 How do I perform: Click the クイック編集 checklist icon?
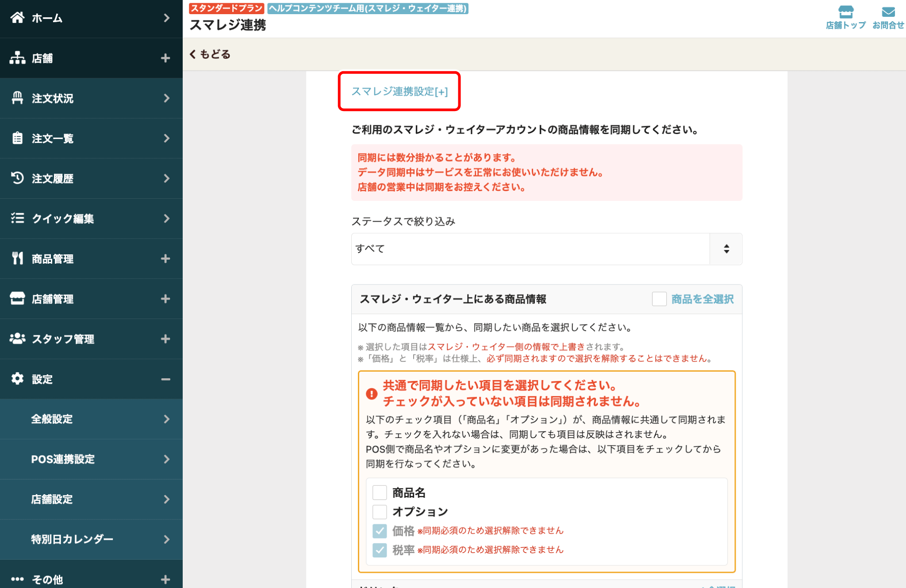coord(17,218)
